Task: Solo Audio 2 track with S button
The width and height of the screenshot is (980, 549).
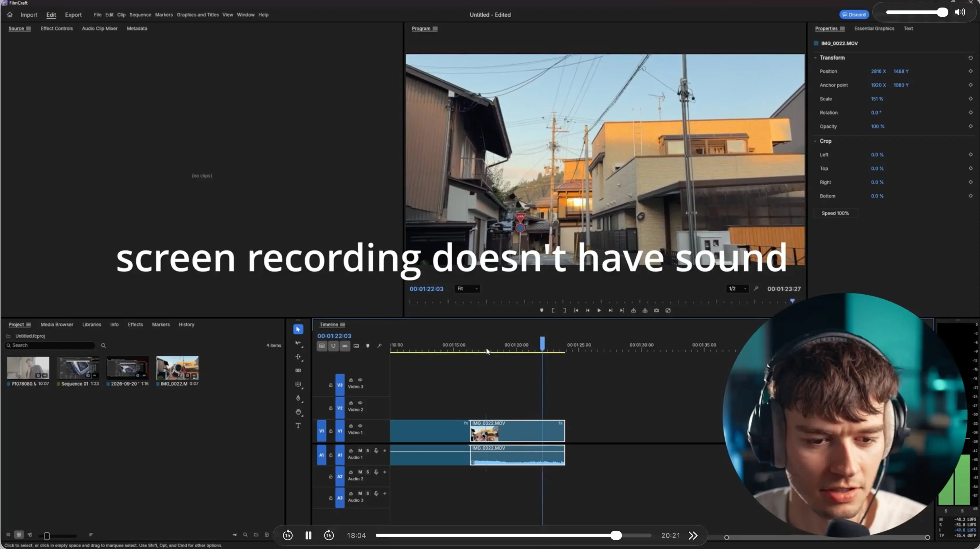Action: (367, 472)
